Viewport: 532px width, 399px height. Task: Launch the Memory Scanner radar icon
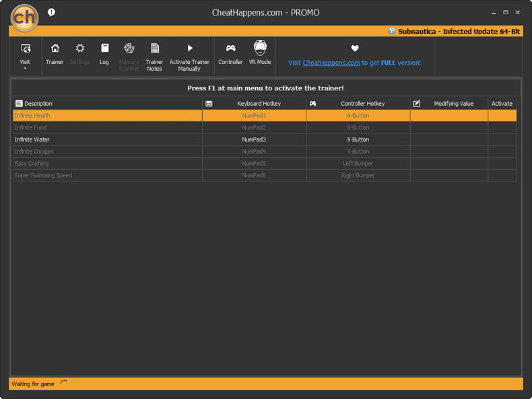pos(129,49)
